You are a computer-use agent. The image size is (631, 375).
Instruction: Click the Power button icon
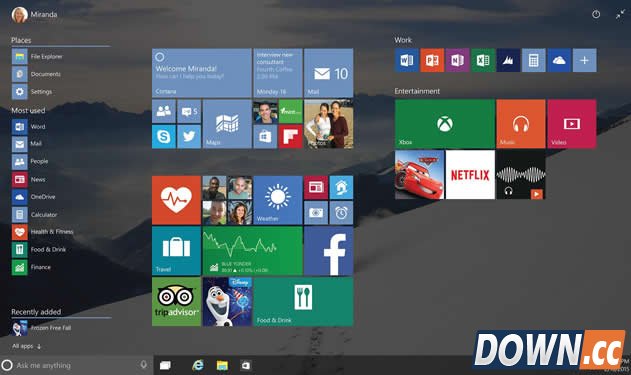tap(596, 14)
